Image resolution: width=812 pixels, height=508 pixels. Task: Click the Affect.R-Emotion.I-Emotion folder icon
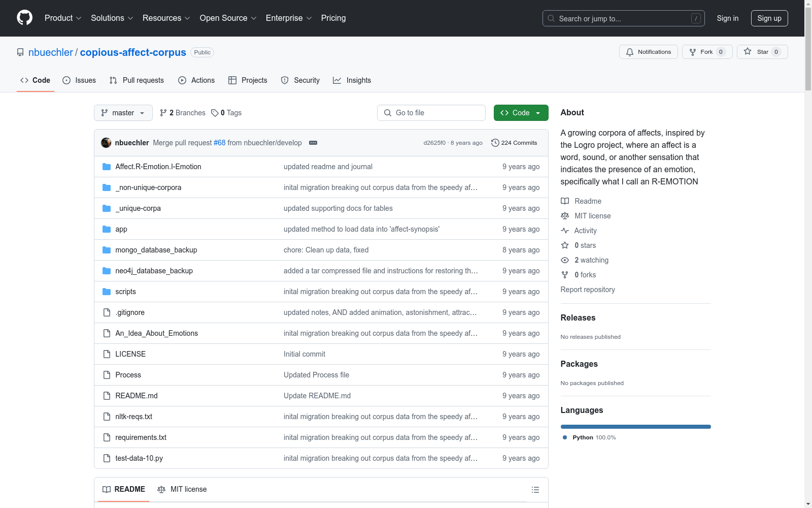[107, 167]
